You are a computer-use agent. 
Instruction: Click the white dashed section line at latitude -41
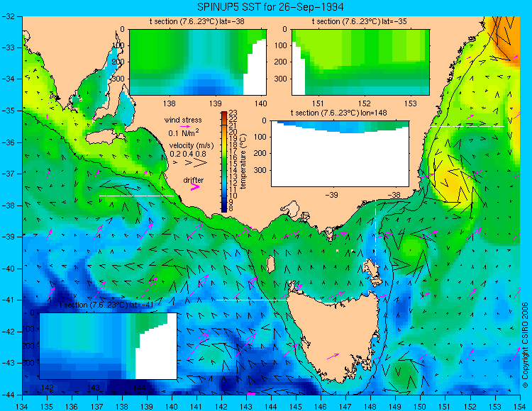(253, 300)
